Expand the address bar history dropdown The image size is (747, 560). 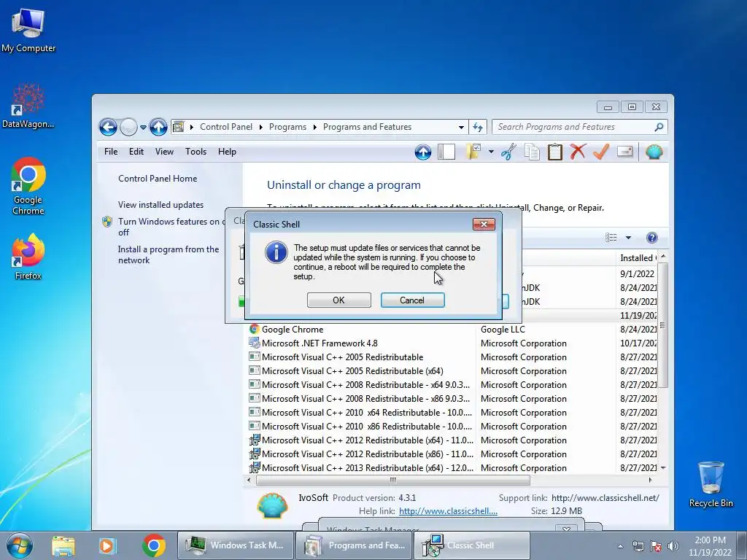pyautogui.click(x=461, y=127)
